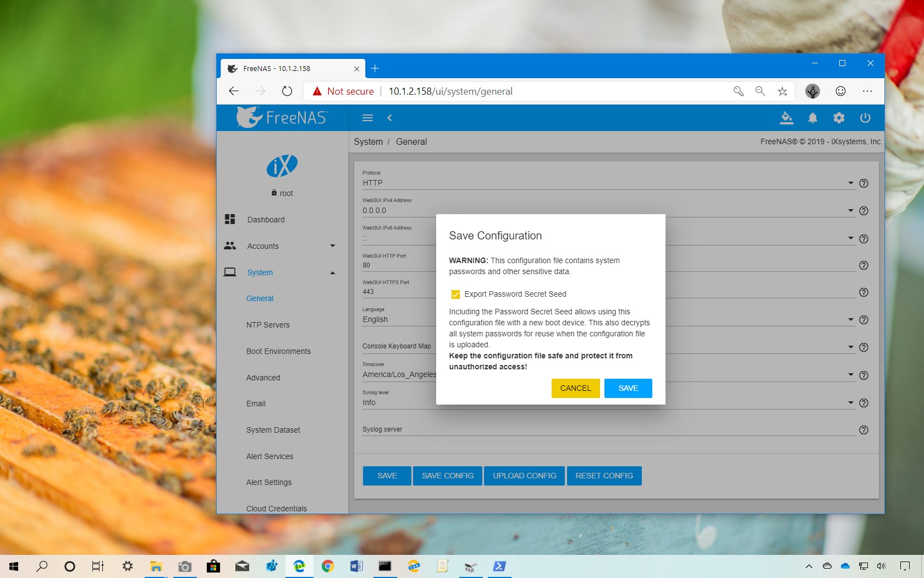Add page to favorites with star icon
Viewport: 924px width, 578px height.
(782, 91)
